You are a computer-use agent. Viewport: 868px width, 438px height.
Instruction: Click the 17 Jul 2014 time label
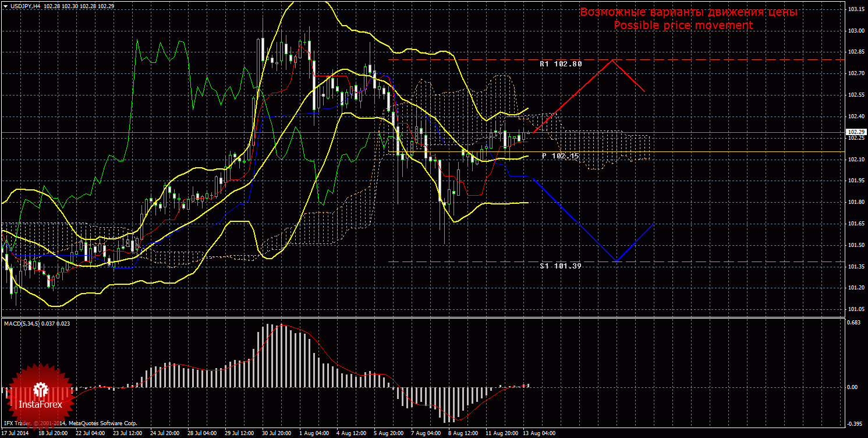pyautogui.click(x=15, y=434)
